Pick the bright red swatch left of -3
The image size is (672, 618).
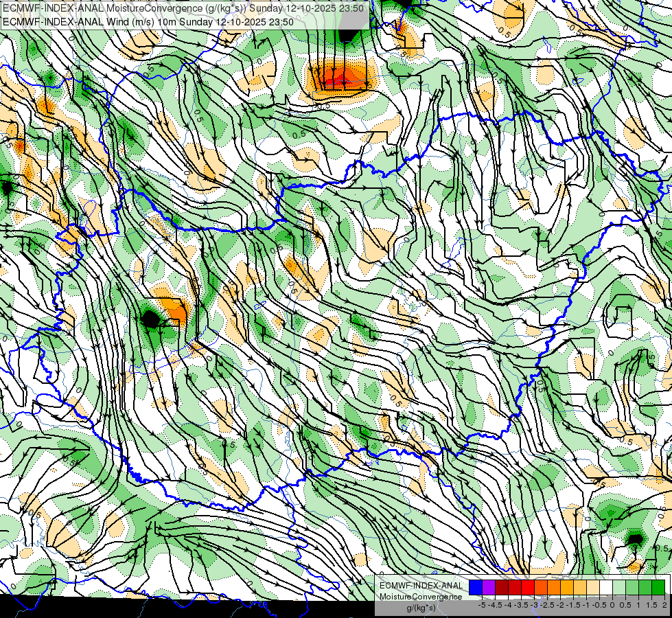(x=528, y=588)
